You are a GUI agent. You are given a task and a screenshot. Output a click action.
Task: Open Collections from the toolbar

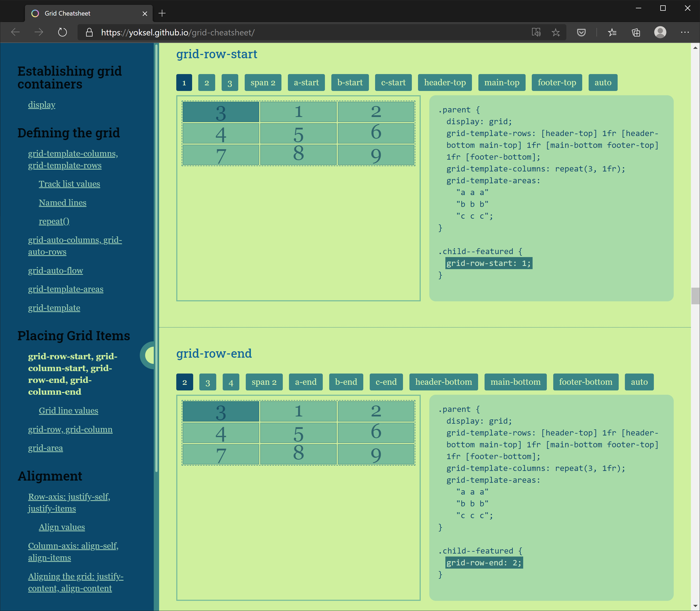point(636,32)
